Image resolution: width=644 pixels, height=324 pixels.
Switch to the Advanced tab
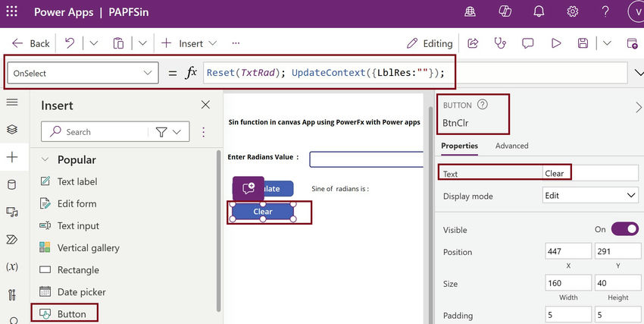tap(511, 146)
